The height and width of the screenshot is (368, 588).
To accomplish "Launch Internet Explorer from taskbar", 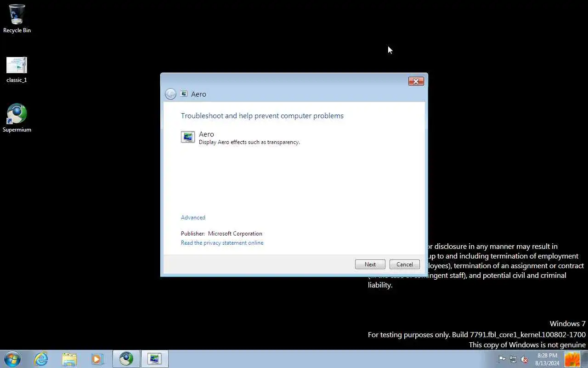I will pos(41,359).
